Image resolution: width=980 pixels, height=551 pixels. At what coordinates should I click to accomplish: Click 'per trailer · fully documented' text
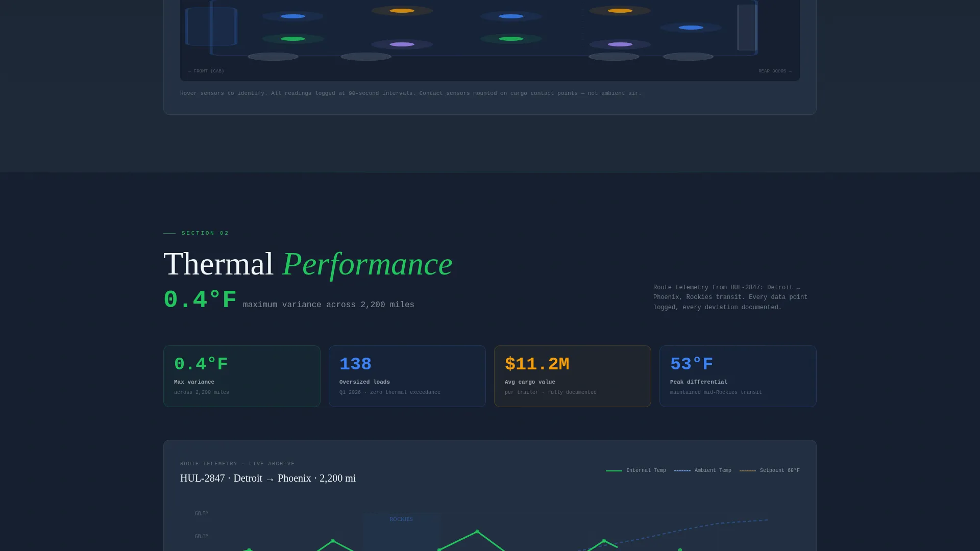pos(551,392)
